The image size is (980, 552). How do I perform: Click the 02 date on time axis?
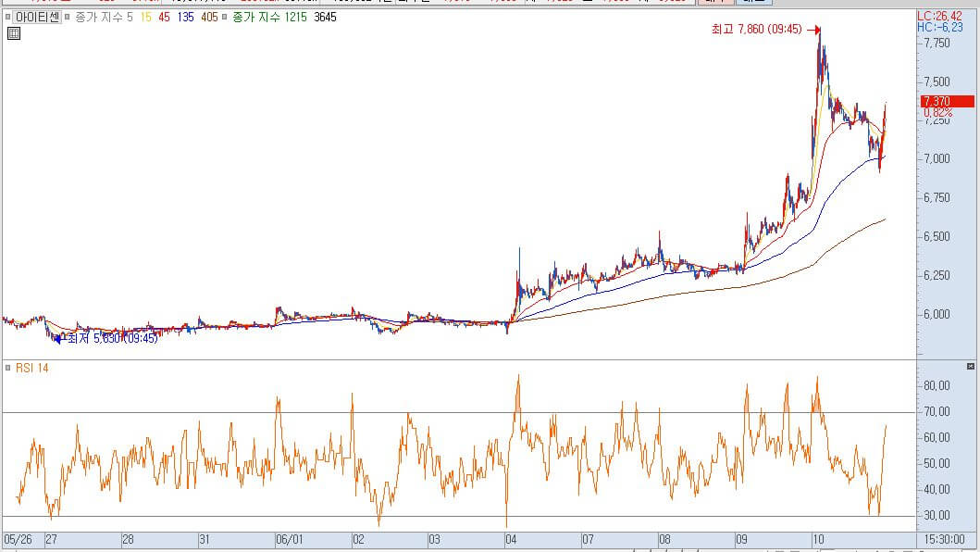pyautogui.click(x=358, y=539)
